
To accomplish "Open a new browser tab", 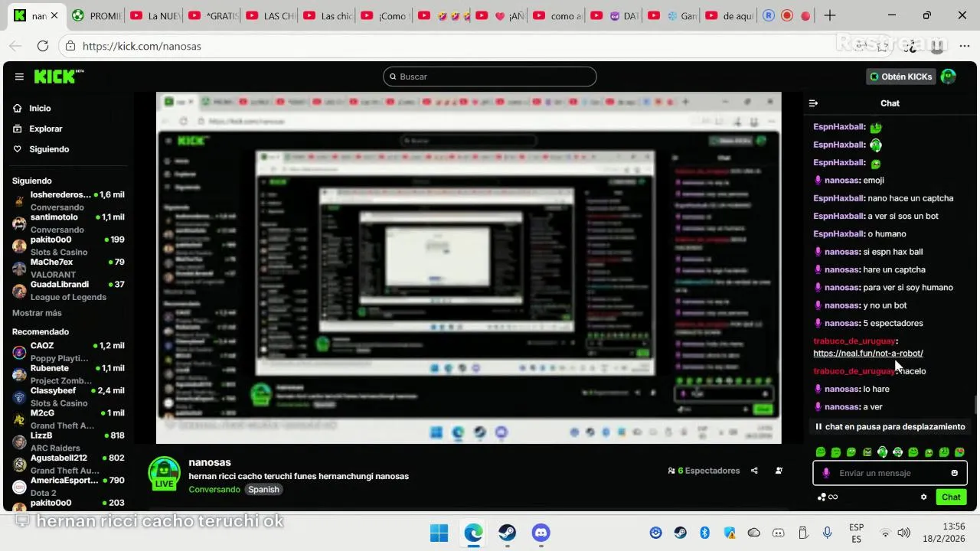I will 830,15.
